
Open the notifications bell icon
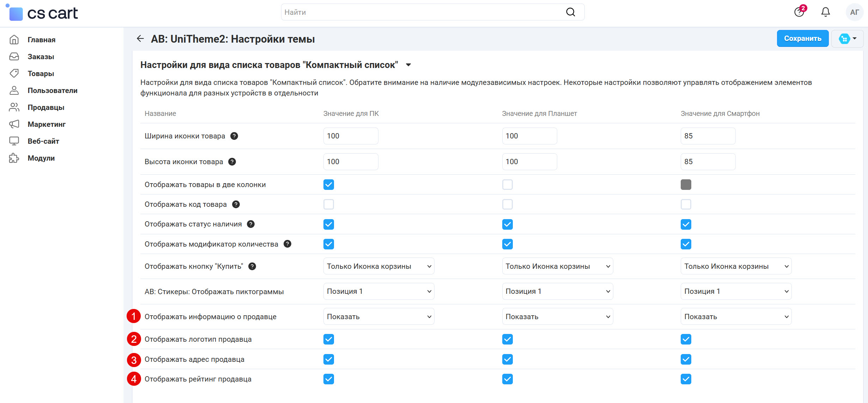(825, 12)
